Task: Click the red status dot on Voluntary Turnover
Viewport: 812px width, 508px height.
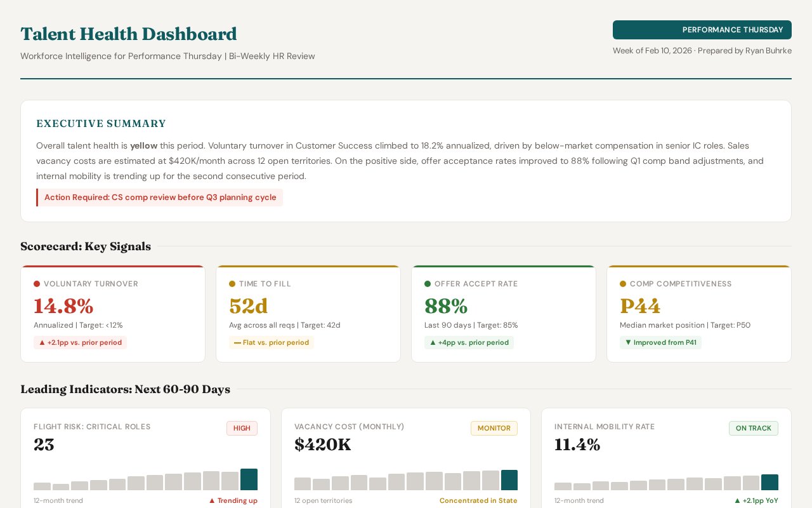Action: (x=37, y=284)
